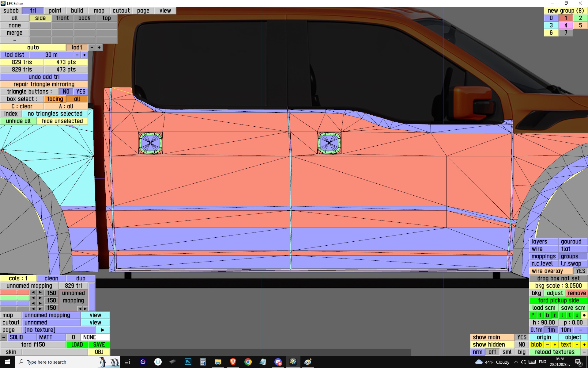This screenshot has width=588, height=368.
Task: Click the black dot view button
Action: tap(584, 315)
